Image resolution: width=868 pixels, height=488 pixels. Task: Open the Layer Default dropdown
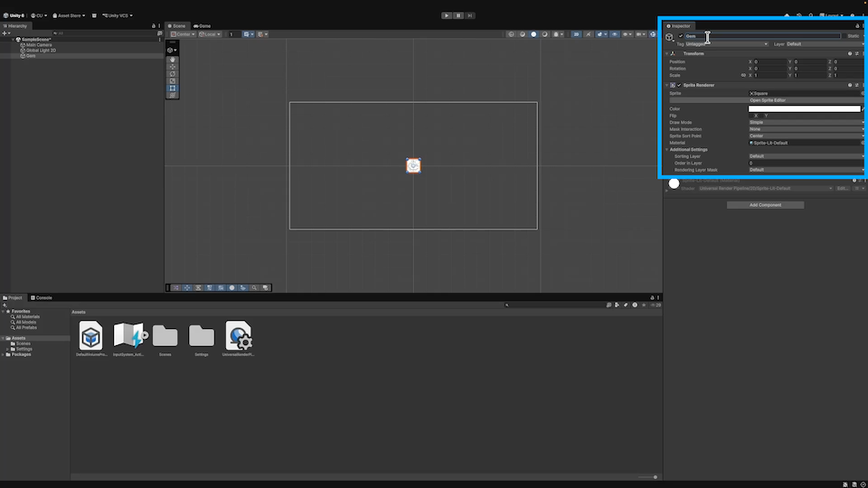pos(825,44)
